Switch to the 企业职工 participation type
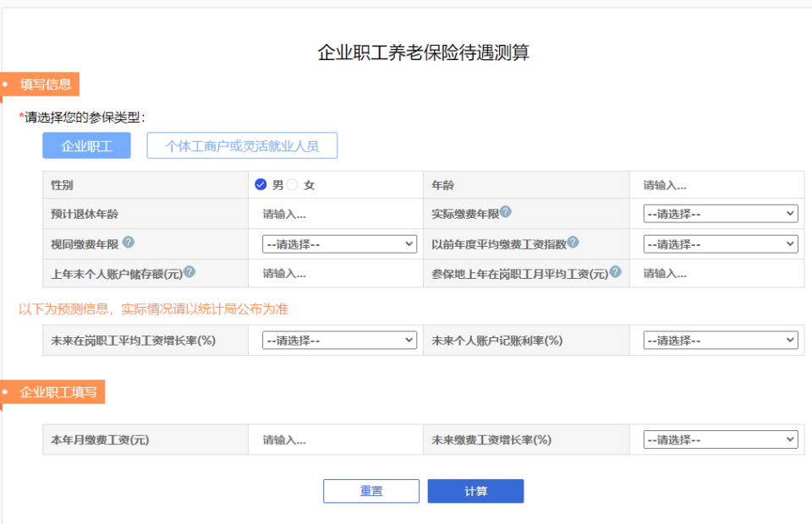812x524 pixels. pyautogui.click(x=85, y=145)
